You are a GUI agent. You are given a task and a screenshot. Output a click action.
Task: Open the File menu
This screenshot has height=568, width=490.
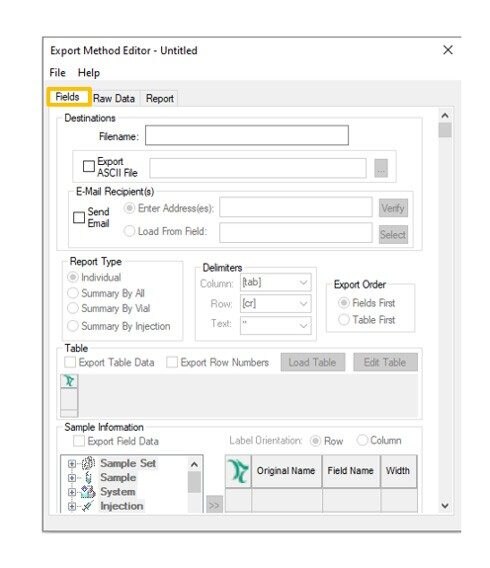pyautogui.click(x=57, y=72)
